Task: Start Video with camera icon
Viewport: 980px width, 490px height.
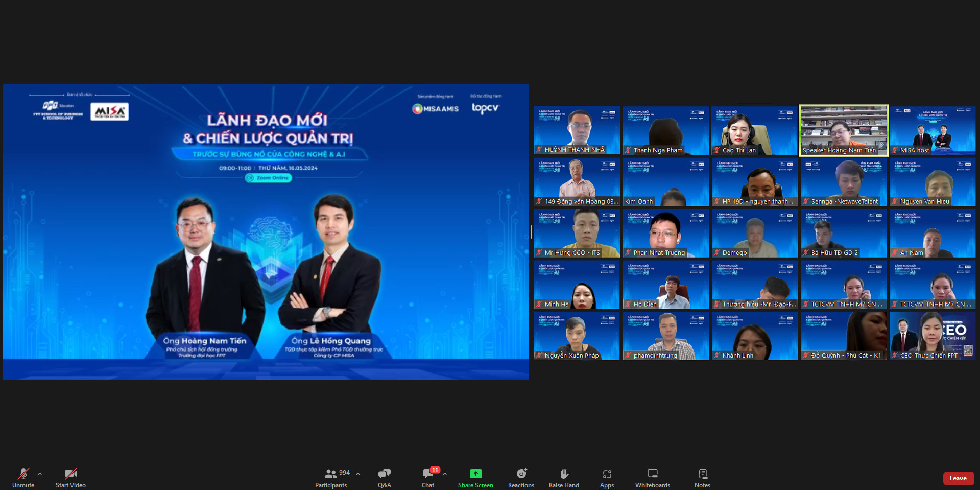Action: click(70, 478)
